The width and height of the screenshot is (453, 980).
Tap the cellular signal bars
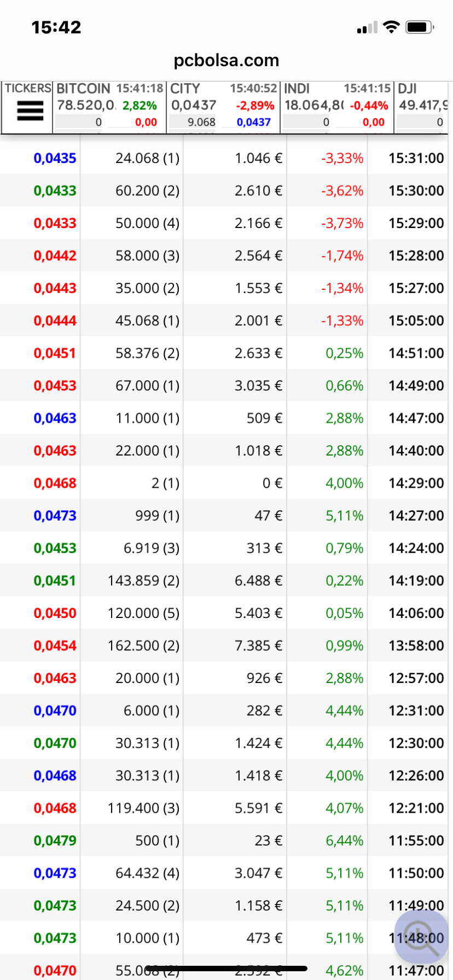(367, 27)
